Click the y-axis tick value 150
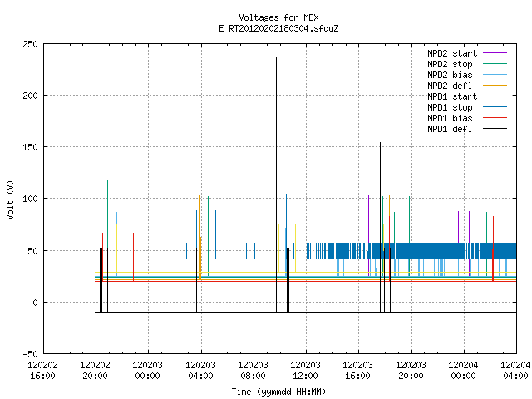532x399 pixels. point(30,147)
